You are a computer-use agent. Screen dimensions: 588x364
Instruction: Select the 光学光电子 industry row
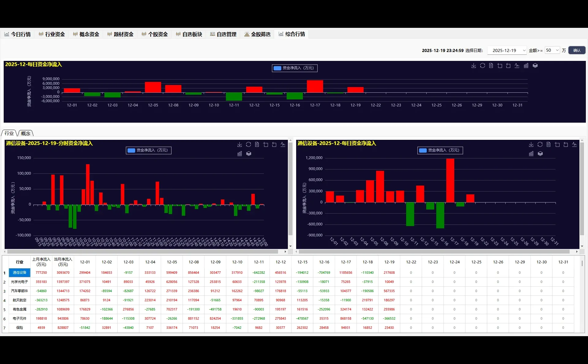pyautogui.click(x=20, y=282)
